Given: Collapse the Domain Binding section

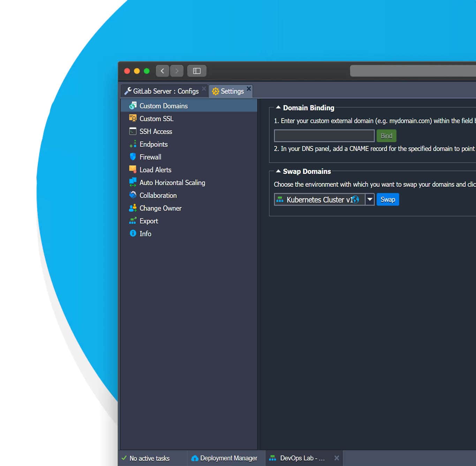Looking at the screenshot, I should click(278, 107).
